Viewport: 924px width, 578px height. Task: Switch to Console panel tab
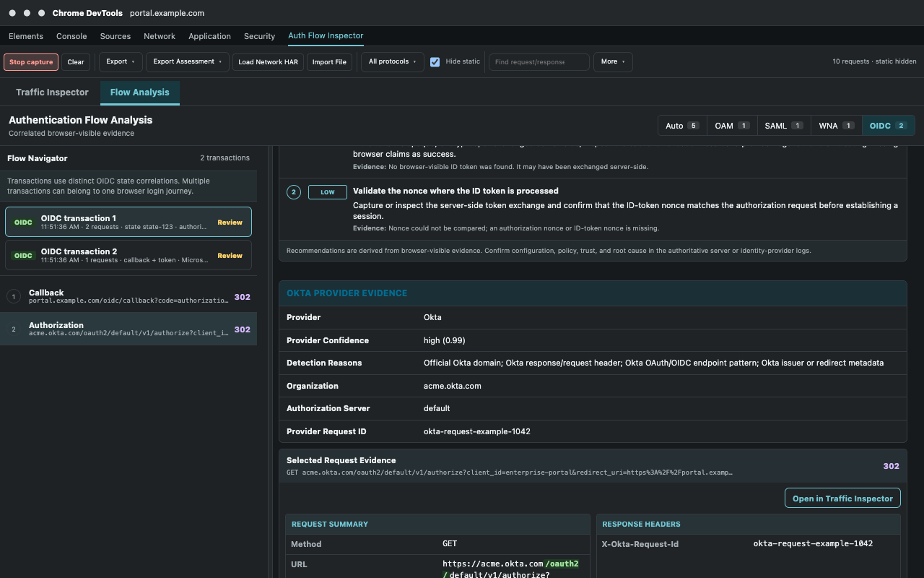71,36
